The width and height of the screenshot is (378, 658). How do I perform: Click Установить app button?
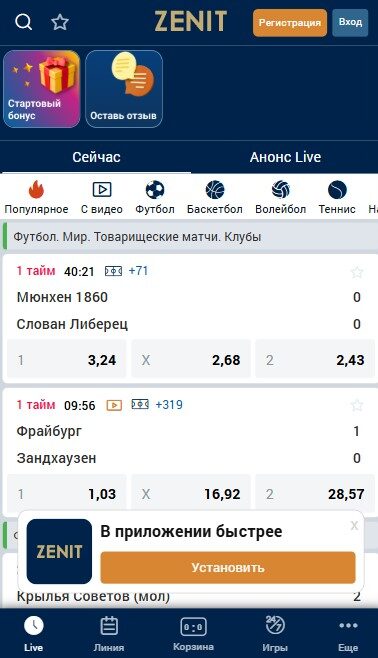[228, 567]
